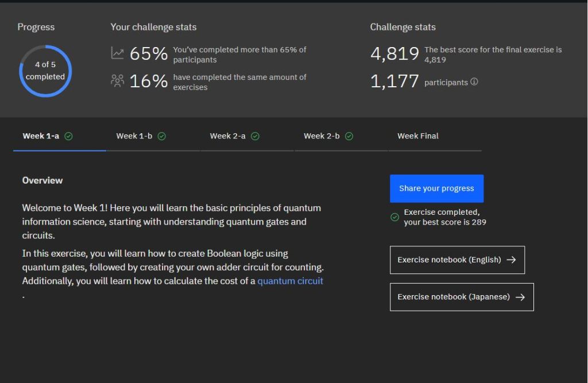Image resolution: width=588 pixels, height=383 pixels.
Task: Click the arrow on the Japanese notebook button
Action: click(520, 297)
